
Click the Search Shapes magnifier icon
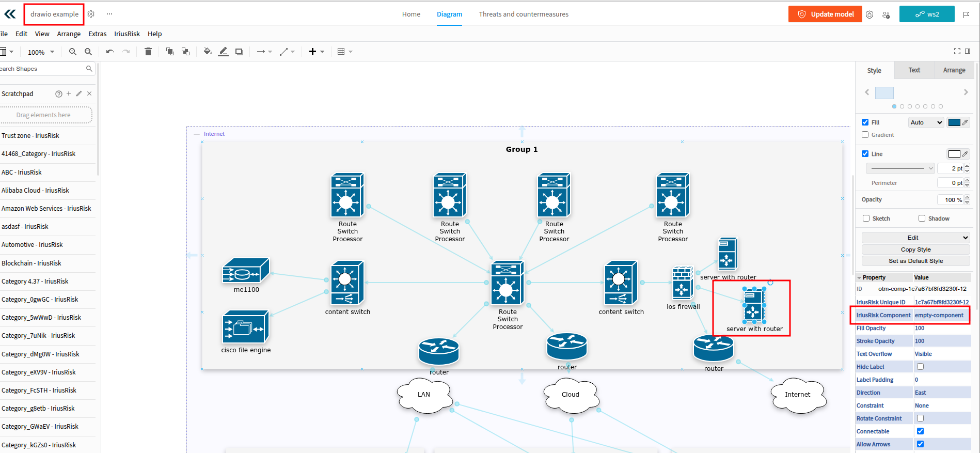(x=89, y=69)
